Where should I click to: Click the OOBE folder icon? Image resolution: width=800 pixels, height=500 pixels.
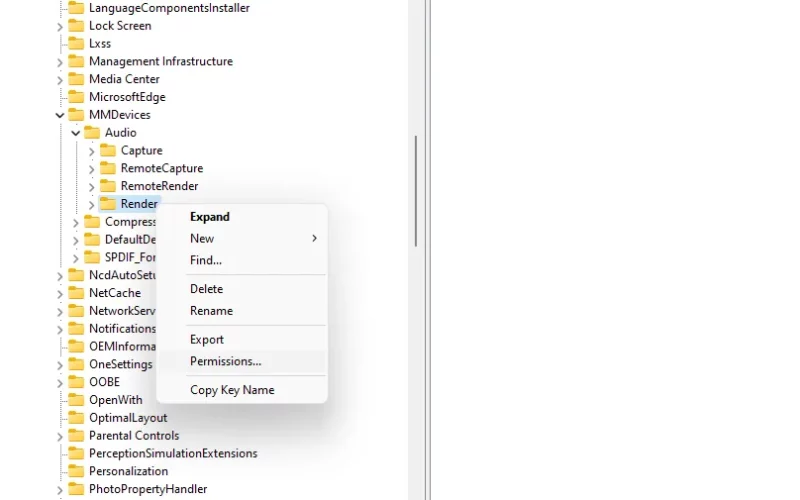click(x=76, y=382)
